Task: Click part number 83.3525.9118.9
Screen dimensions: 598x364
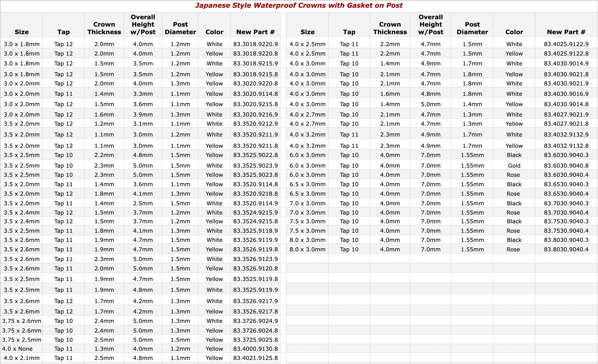Action: point(256,231)
